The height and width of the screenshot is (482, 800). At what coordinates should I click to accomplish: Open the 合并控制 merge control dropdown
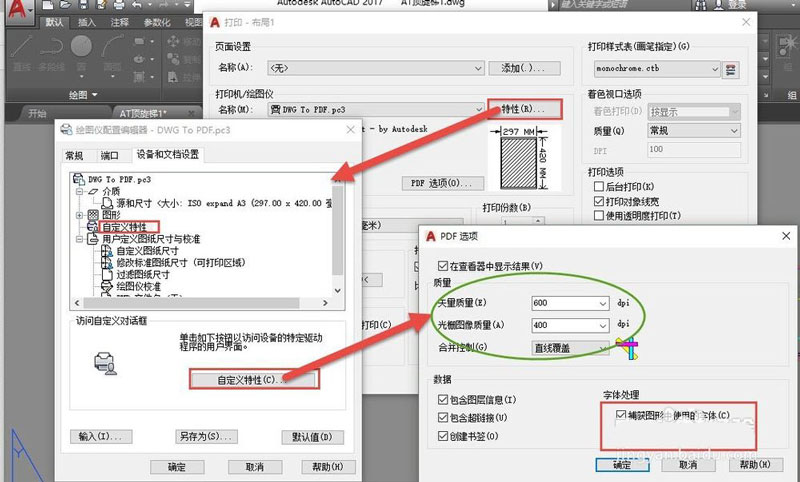coord(570,348)
